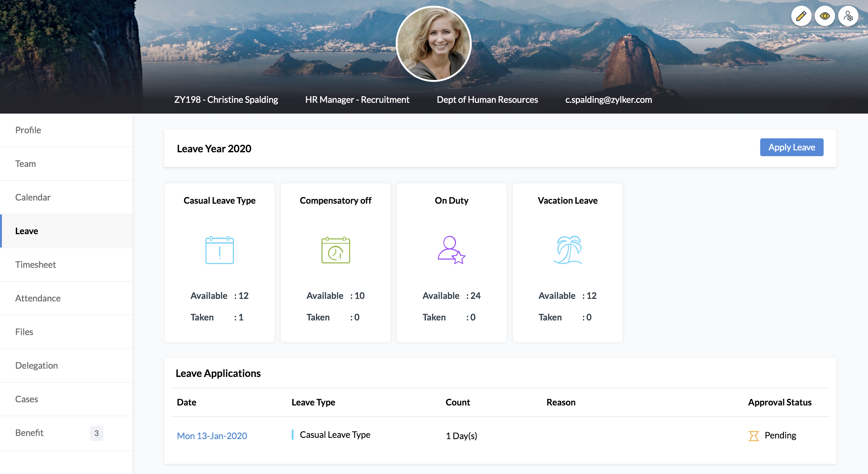The height and width of the screenshot is (474, 868).
Task: Click the Casual Leave calendar icon
Action: [x=219, y=250]
